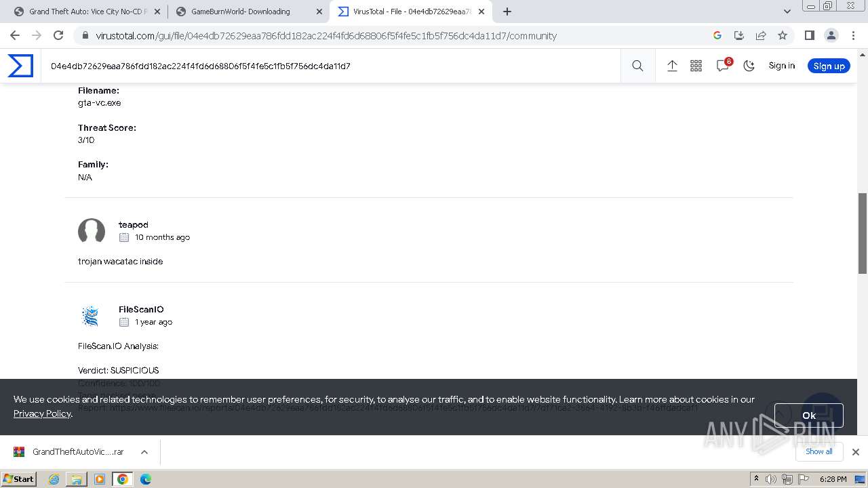868x488 pixels.
Task: Open media player taskbar icon
Action: tap(100, 479)
